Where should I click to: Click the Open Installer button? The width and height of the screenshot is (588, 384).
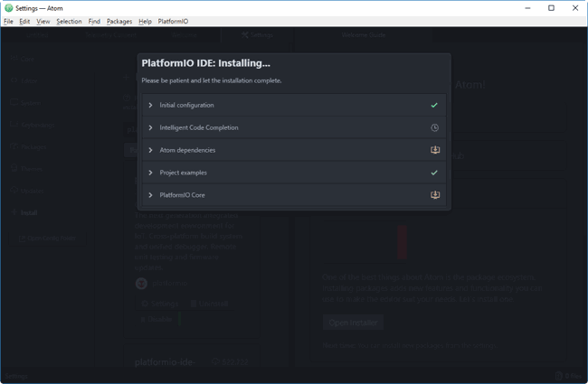pos(353,323)
